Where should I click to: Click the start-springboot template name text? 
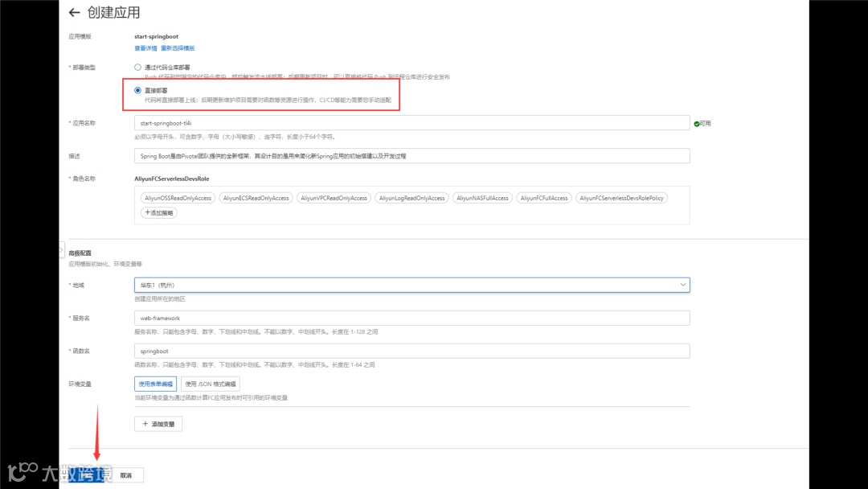click(x=156, y=36)
